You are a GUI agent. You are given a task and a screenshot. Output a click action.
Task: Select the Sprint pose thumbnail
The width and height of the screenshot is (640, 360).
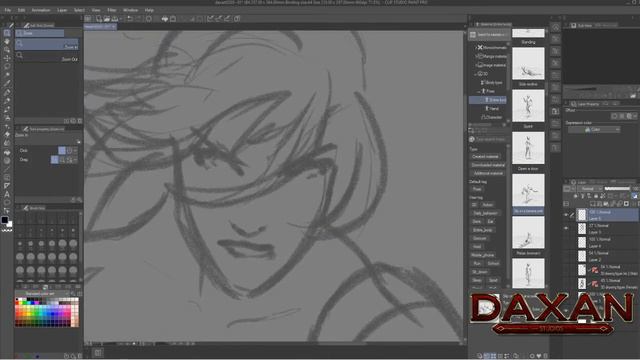[x=528, y=106]
